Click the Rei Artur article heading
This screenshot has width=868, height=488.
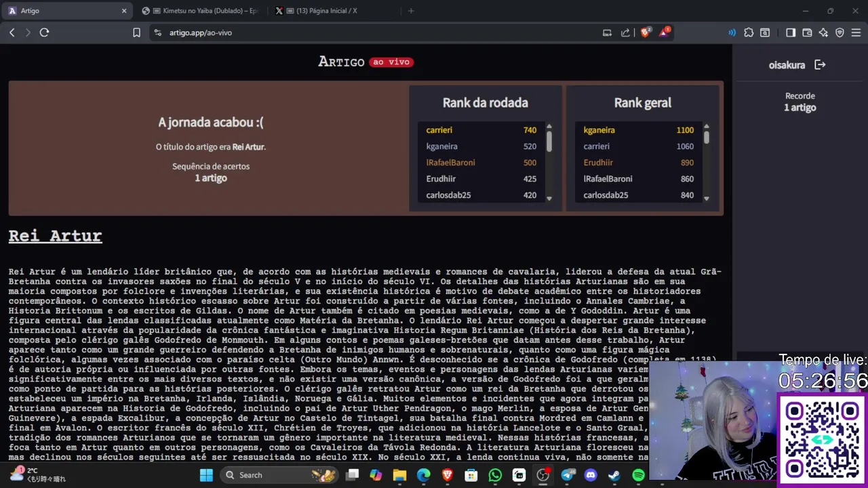pos(55,236)
